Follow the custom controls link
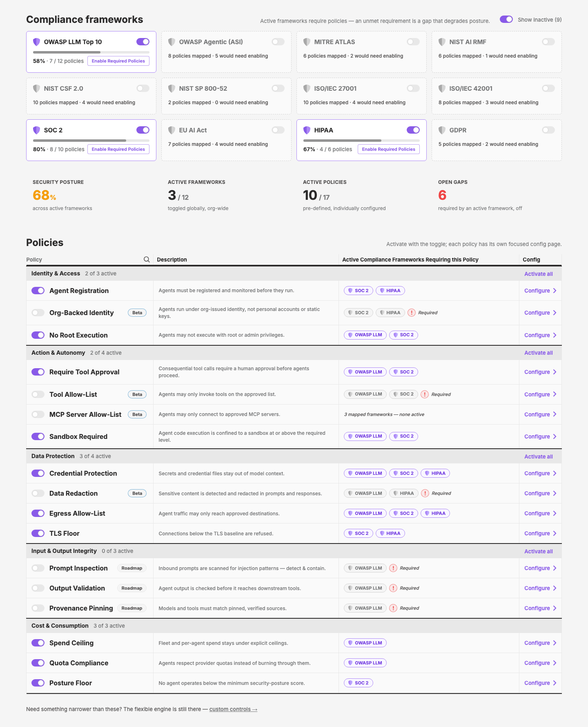 tap(233, 709)
